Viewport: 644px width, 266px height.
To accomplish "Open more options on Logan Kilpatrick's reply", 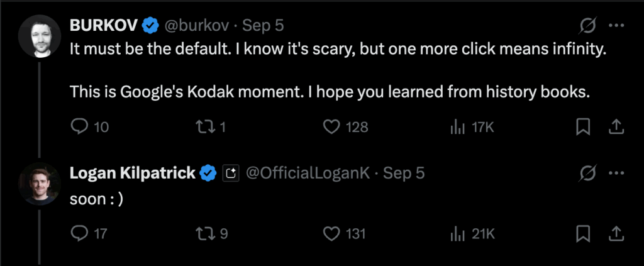I will [x=617, y=173].
